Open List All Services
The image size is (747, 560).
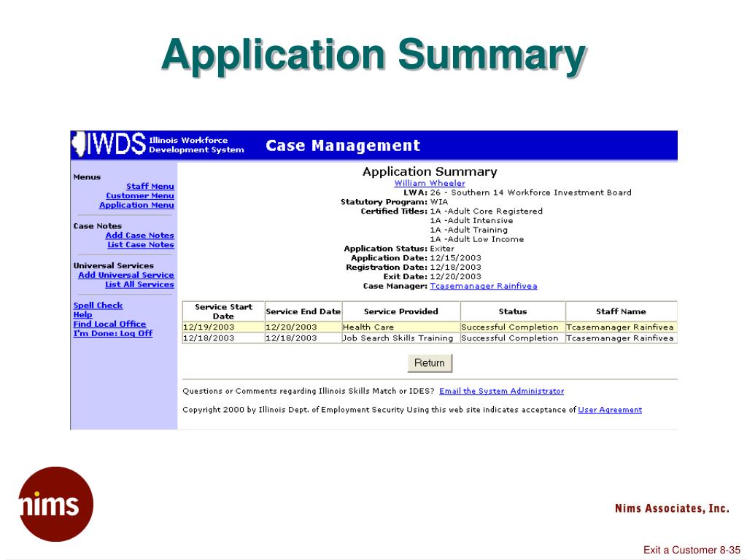(139, 284)
